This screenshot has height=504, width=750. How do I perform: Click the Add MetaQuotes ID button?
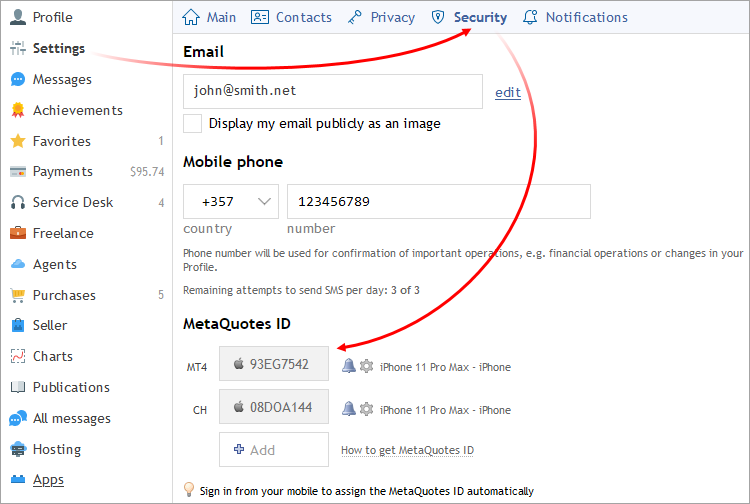[x=274, y=449]
